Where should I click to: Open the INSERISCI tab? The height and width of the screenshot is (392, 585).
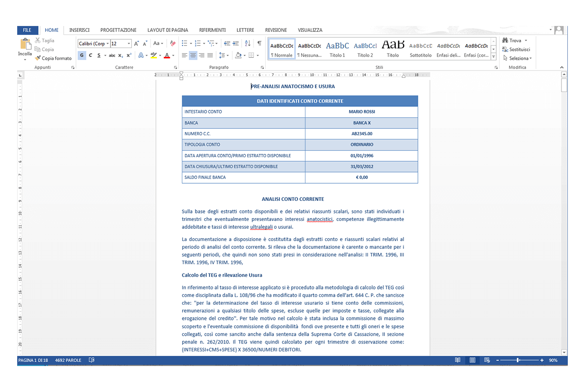[79, 30]
